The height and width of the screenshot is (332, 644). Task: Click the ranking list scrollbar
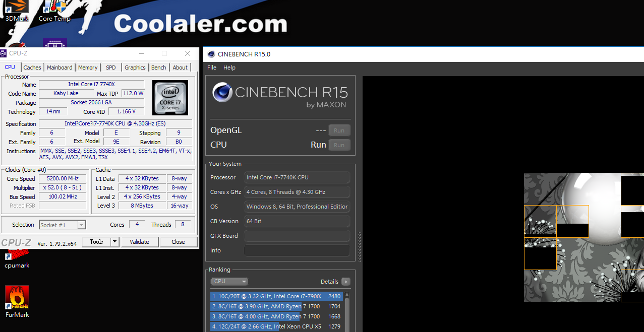click(x=347, y=311)
